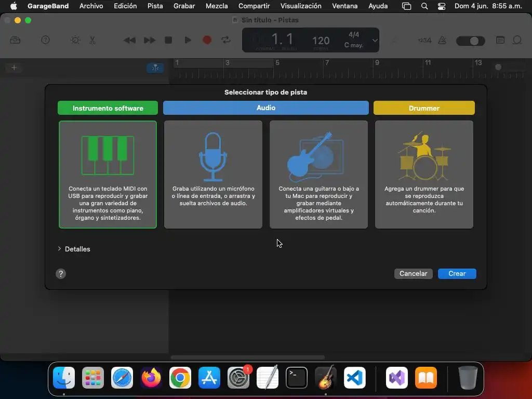532x399 pixels.
Task: Click the 4/4 time signature
Action: (x=353, y=35)
